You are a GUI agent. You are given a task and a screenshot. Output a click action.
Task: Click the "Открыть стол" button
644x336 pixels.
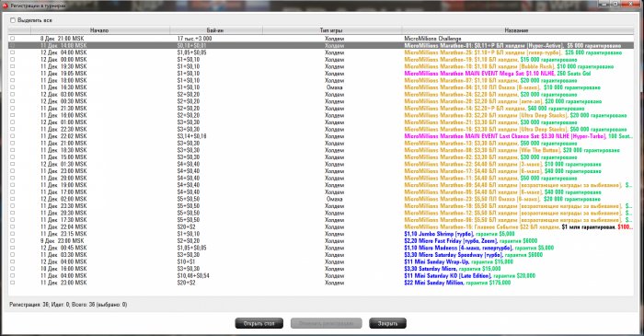click(259, 323)
